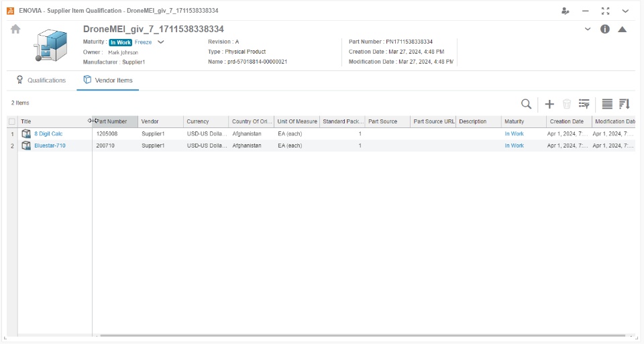Toggle the select-all checkbox in table header
This screenshot has height=344, width=644.
click(12, 121)
